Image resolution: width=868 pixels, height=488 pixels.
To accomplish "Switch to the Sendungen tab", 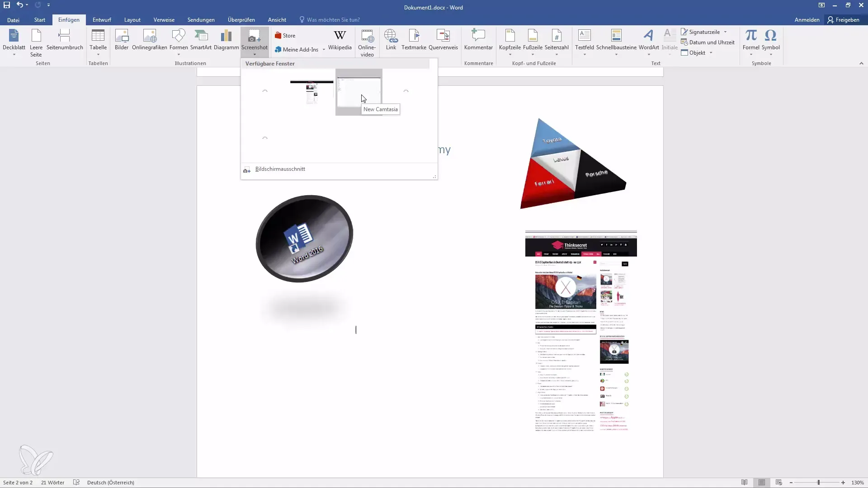I will coord(201,20).
